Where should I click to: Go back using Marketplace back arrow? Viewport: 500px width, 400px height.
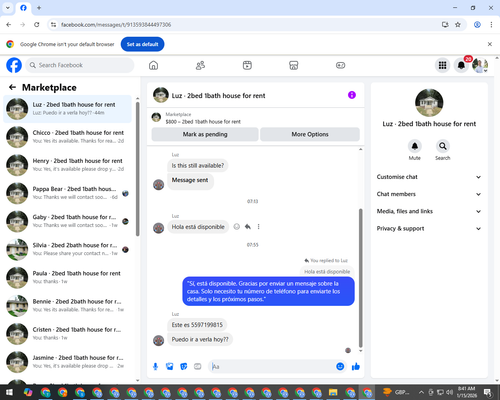[x=12, y=87]
